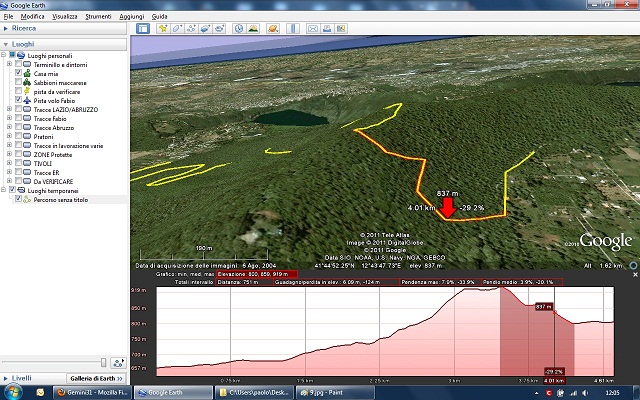Open the C:\Users\paolo folder taskbar button
The width and height of the screenshot is (640, 400).
254,392
